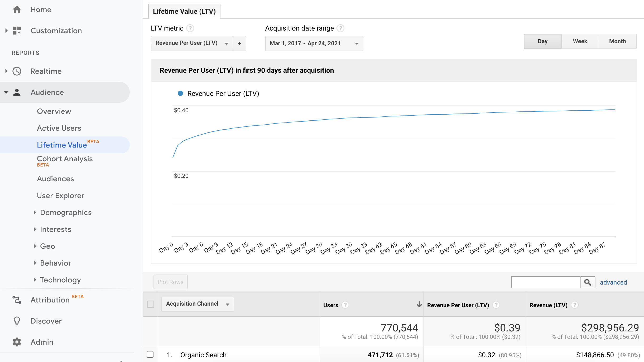This screenshot has width=644, height=362.
Task: Click the Discover lightbulb icon
Action: pos(17,321)
